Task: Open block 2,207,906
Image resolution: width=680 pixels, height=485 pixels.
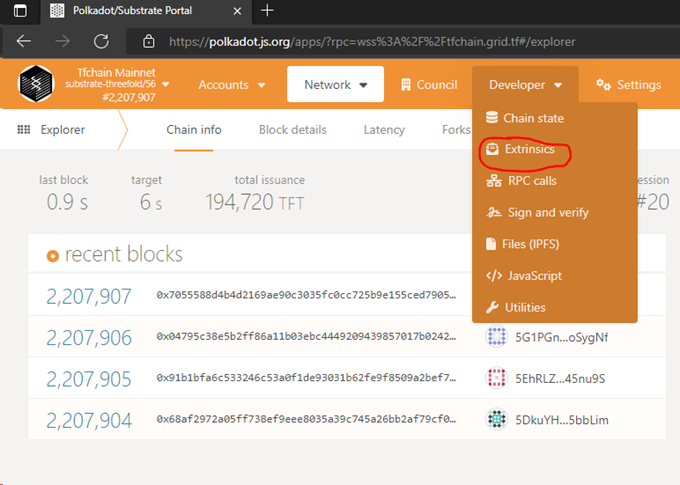Action: pos(88,338)
